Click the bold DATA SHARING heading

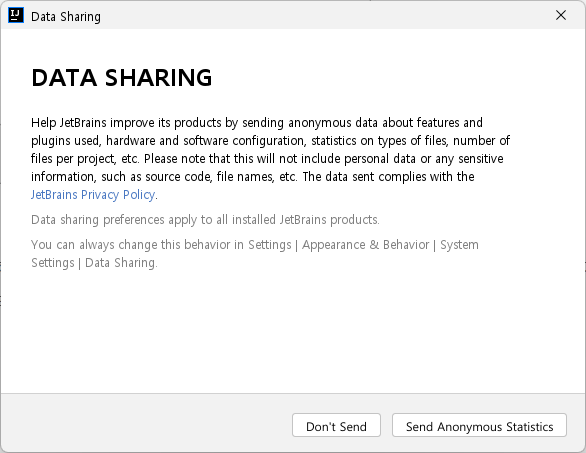coord(122,78)
